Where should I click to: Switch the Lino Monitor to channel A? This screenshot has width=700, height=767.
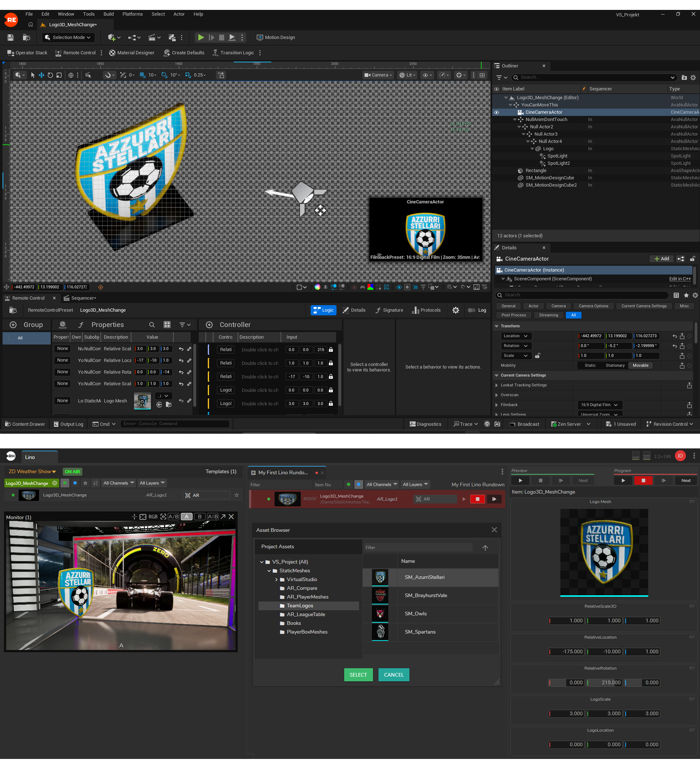point(186,516)
